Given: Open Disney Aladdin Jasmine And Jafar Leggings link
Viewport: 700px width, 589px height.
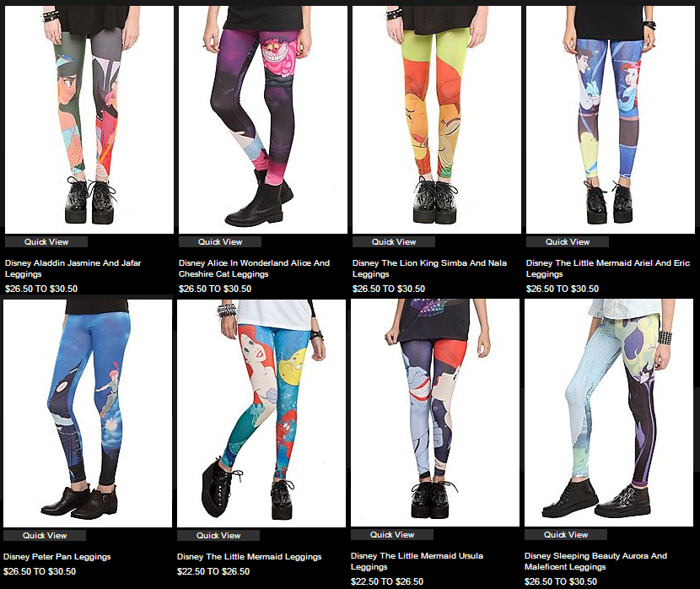Looking at the screenshot, I should 73,268.
